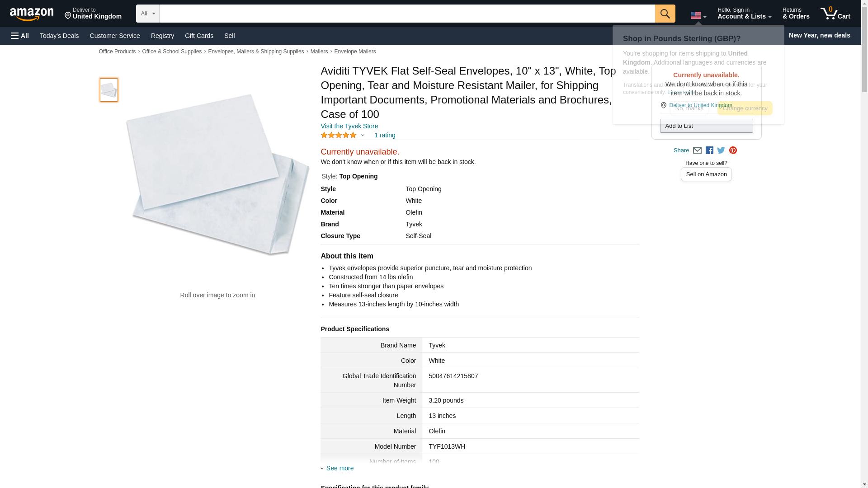This screenshot has width=868, height=488.
Task: Open Today's Deals in navigation
Action: [x=59, y=36]
